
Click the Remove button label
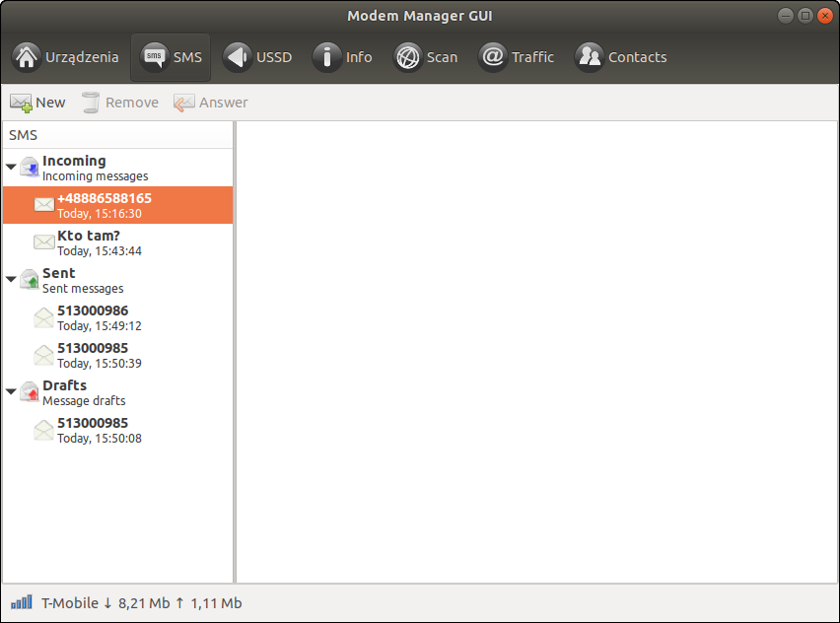pyautogui.click(x=132, y=103)
